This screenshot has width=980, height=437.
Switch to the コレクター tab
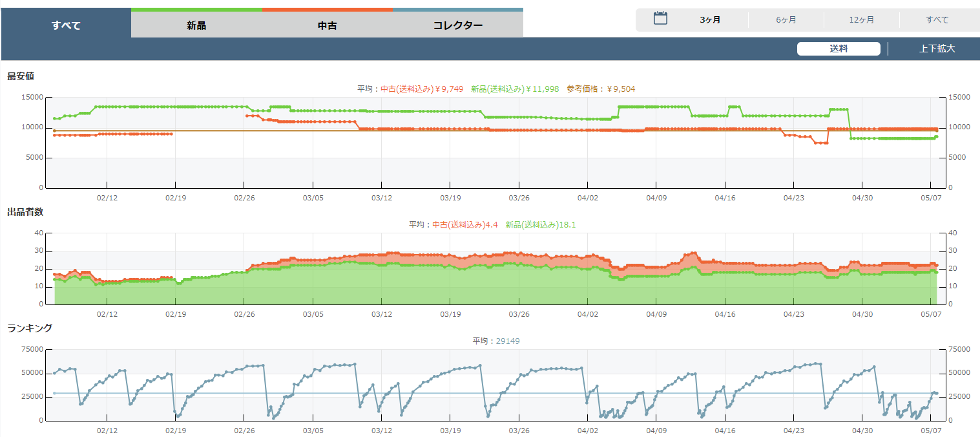coord(457,26)
